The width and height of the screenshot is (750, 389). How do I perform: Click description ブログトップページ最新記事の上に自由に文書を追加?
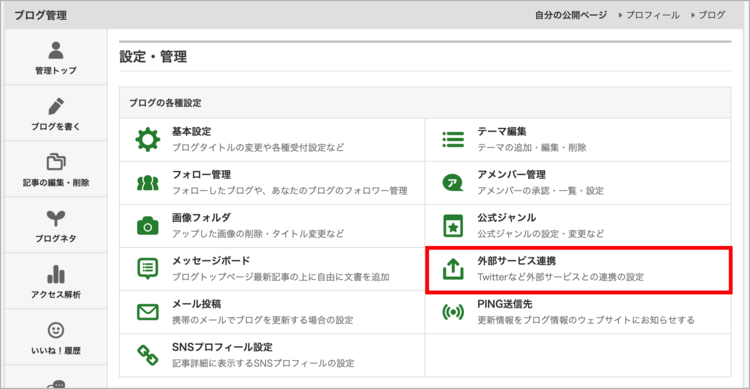point(281,277)
